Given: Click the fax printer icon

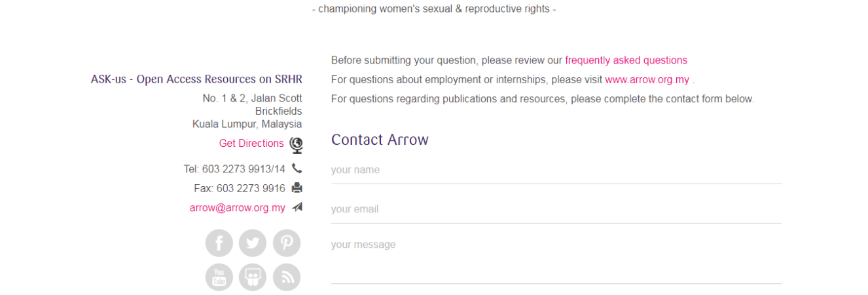Looking at the screenshot, I should click(x=297, y=188).
